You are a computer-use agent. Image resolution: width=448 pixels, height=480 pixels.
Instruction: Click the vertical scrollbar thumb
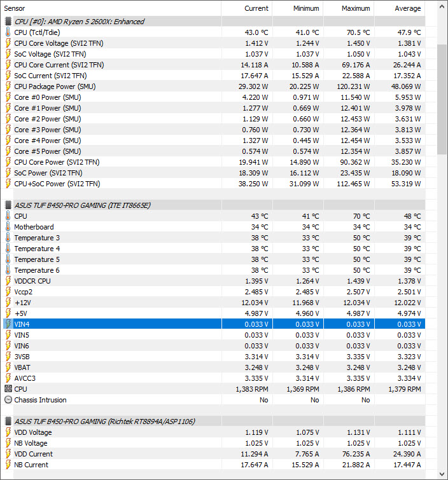(442, 102)
